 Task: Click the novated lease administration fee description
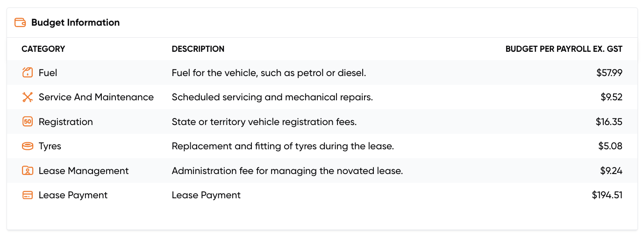click(287, 171)
